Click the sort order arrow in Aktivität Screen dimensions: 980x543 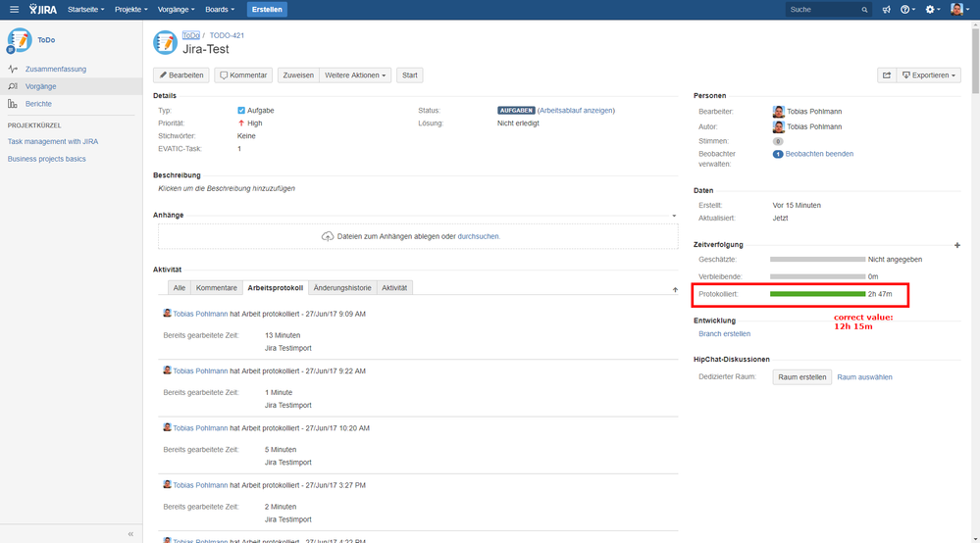tap(675, 289)
